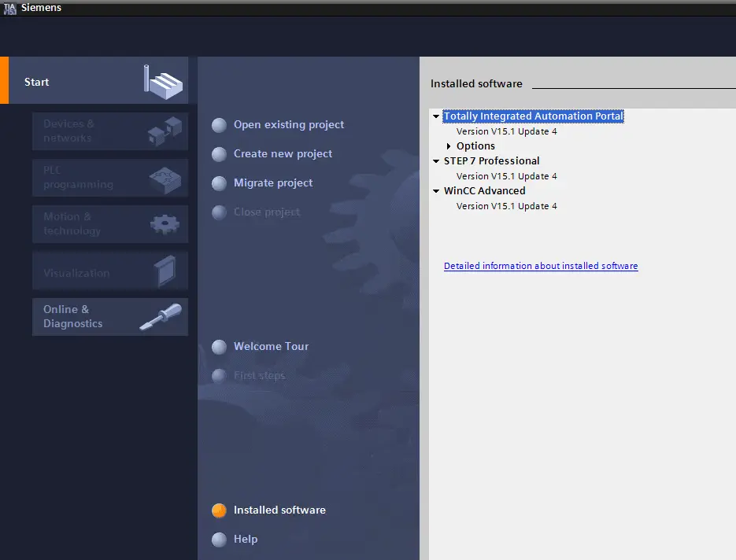Select STEP 7 Professional entry
This screenshot has width=736, height=560.
tap(491, 161)
